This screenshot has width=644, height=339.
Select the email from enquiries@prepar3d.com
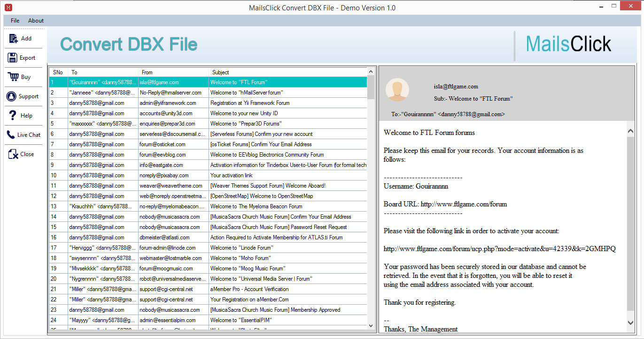pos(208,124)
